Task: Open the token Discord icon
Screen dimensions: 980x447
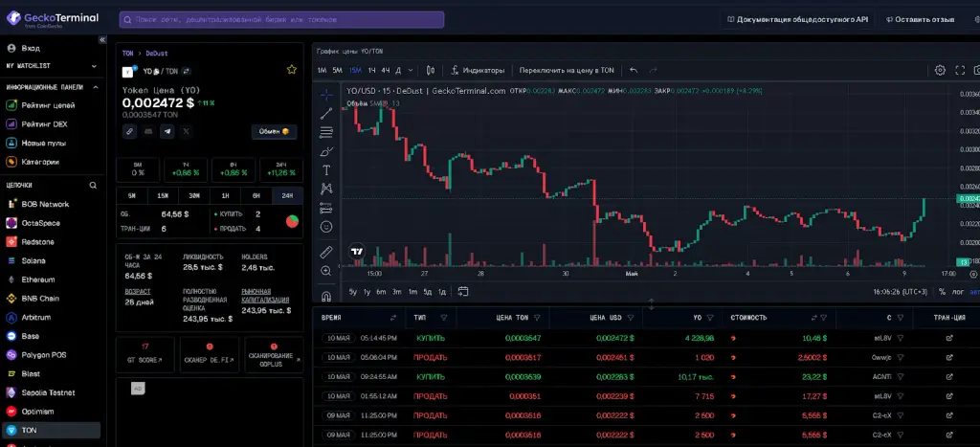Action: (x=148, y=131)
